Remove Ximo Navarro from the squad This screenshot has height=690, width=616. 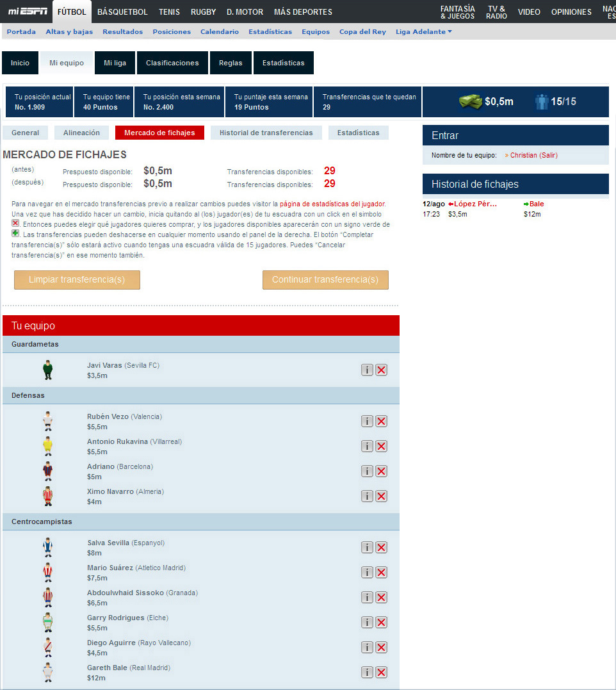point(382,497)
